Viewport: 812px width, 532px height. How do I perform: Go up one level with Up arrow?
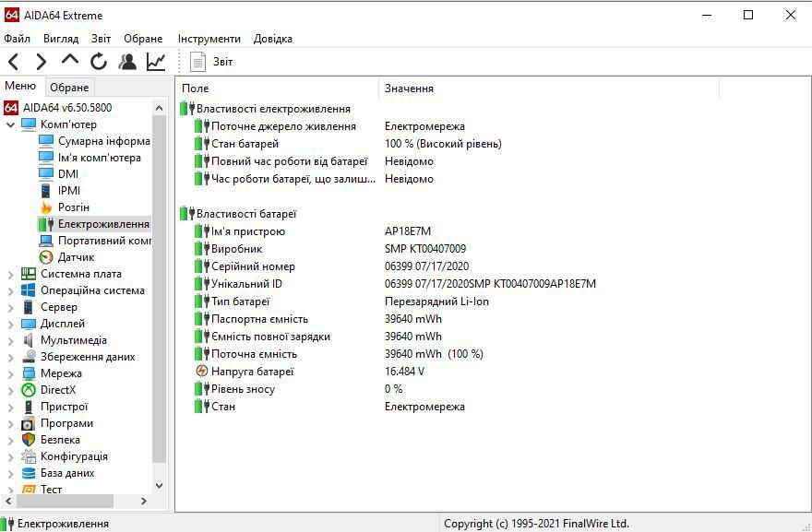tap(70, 60)
